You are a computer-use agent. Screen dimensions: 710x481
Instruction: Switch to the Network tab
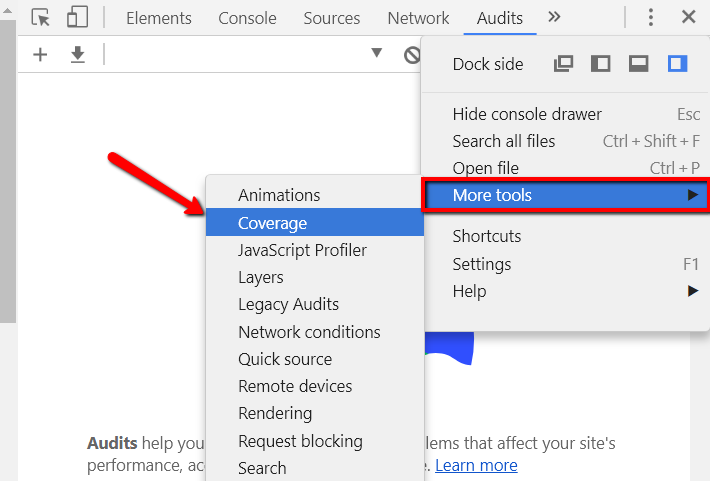click(418, 18)
